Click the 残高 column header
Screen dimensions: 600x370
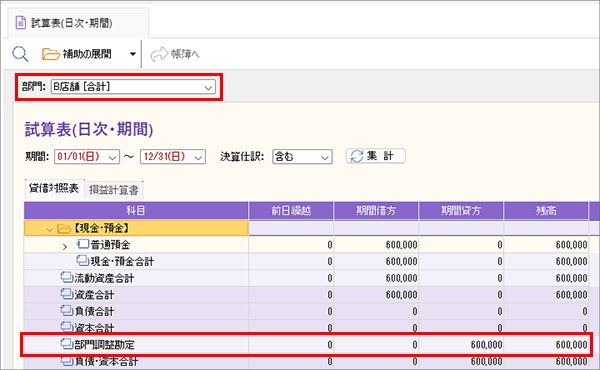pos(546,211)
